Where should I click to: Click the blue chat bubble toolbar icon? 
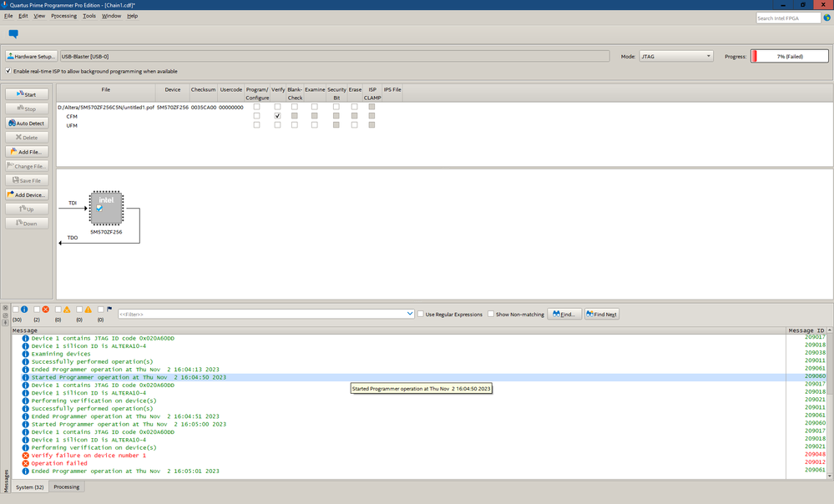tap(13, 34)
